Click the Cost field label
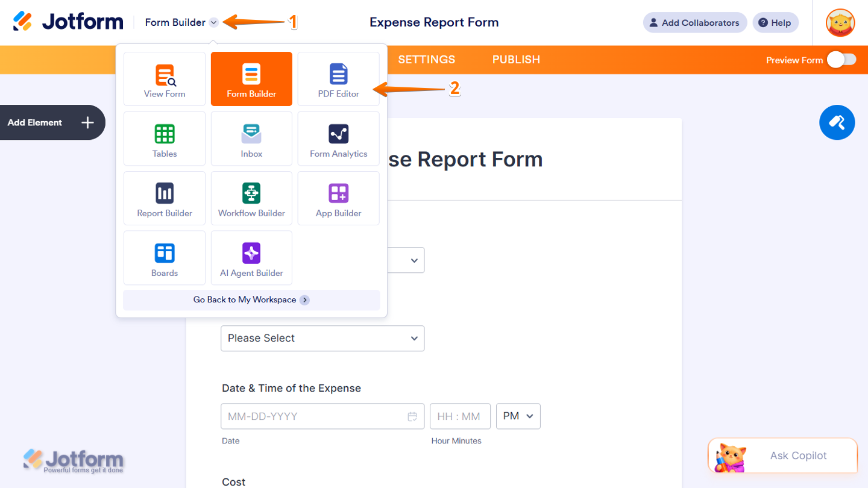The image size is (868, 488). [x=233, y=482]
